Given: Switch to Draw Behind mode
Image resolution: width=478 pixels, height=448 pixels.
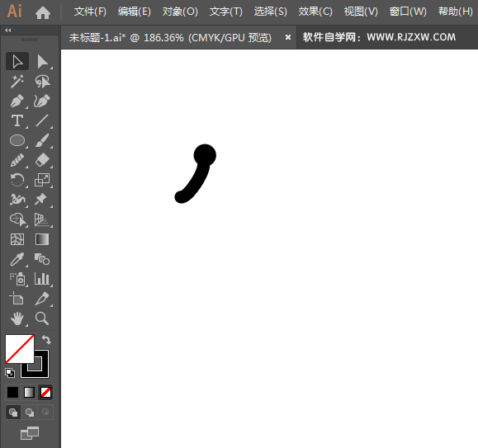Looking at the screenshot, I should point(30,413).
